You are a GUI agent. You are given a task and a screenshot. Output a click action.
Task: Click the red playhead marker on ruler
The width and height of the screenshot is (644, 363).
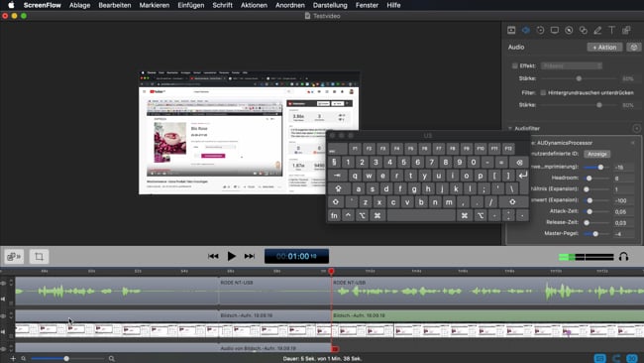coord(331,272)
